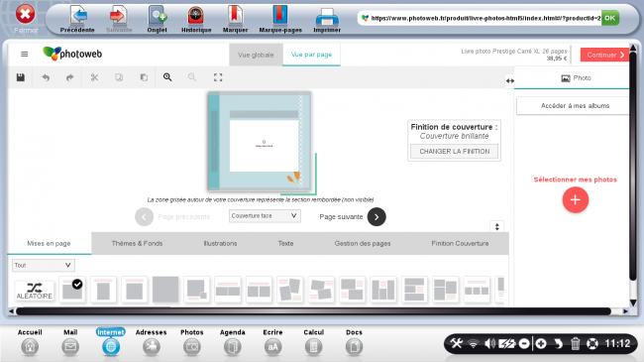The image size is (644, 362).
Task: Go to next page with the dark arrow button
Action: (x=376, y=217)
